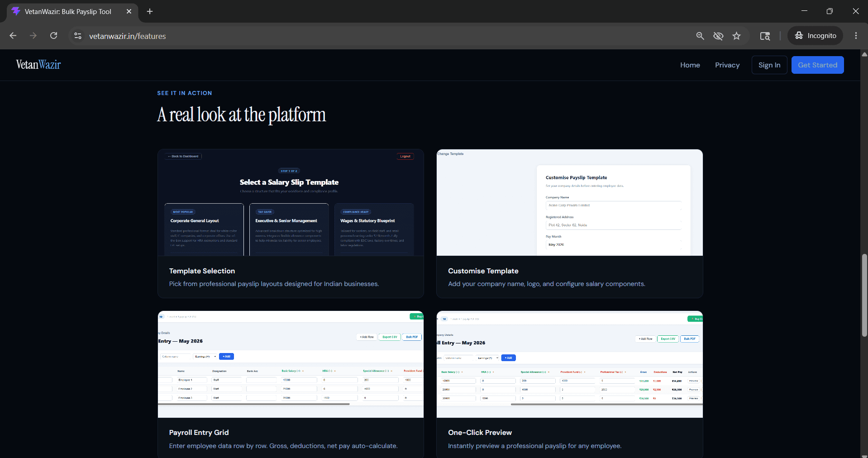Screen dimensions: 868x458
Task: Close the VetanWazir tab
Action: point(129,11)
